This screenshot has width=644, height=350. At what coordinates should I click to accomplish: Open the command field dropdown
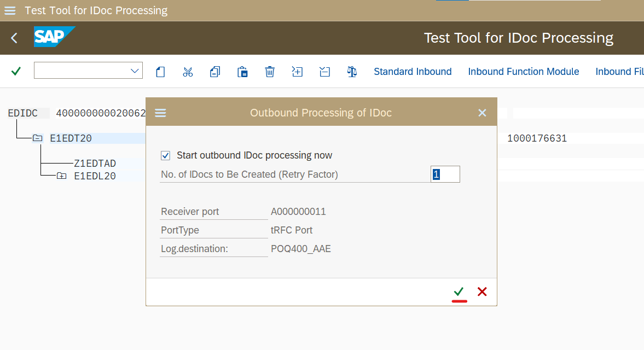135,71
